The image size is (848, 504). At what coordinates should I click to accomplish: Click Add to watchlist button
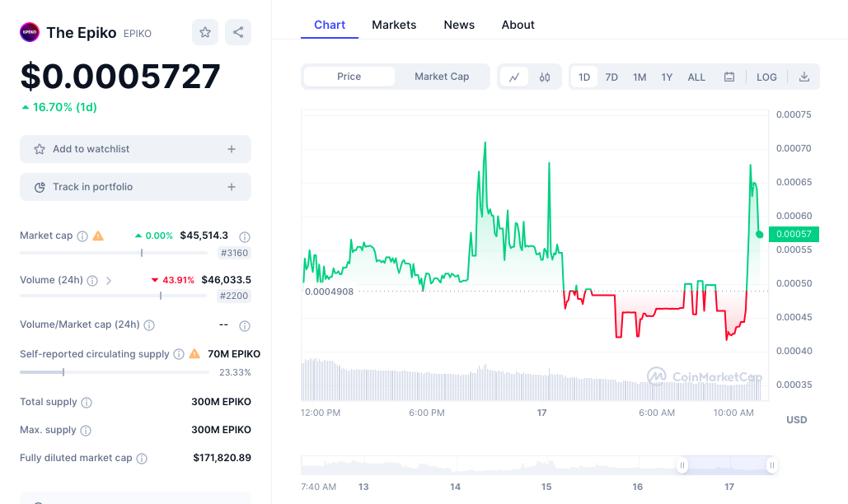pyautogui.click(x=135, y=149)
